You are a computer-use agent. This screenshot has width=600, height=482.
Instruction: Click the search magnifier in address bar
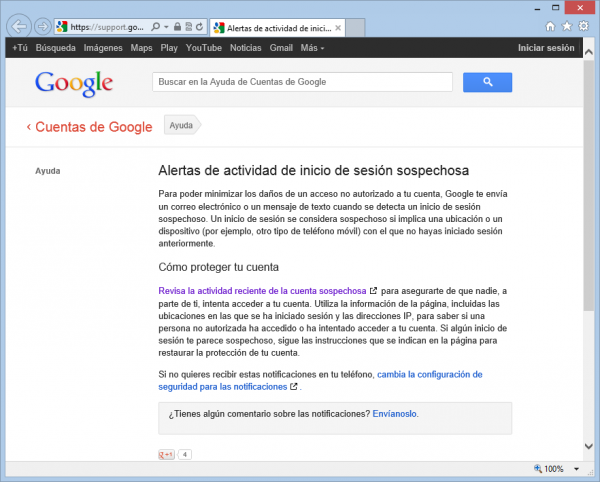tap(155, 27)
